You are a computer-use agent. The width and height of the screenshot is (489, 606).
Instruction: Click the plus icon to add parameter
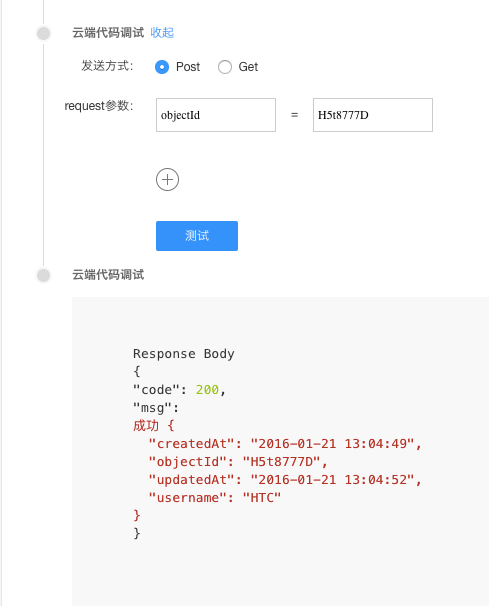click(x=167, y=180)
